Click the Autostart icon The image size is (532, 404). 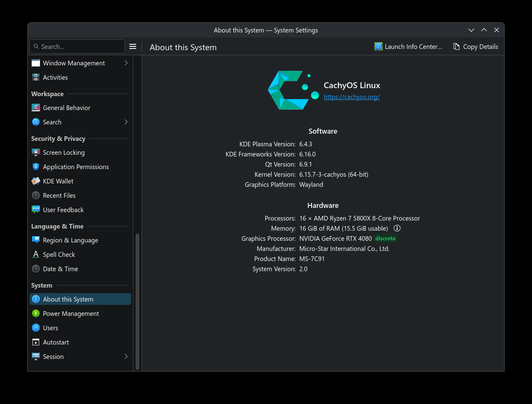pos(36,342)
